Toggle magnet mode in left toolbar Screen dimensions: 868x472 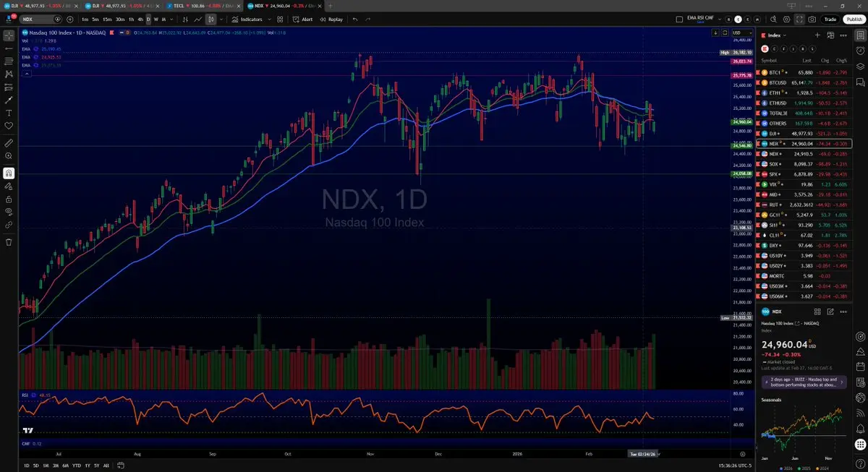tap(9, 173)
